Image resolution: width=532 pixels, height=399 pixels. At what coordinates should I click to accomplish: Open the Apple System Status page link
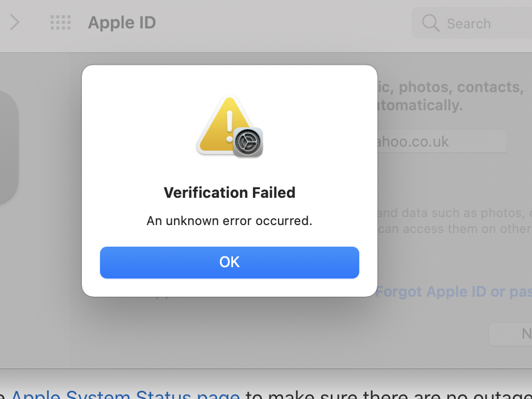pos(125,393)
